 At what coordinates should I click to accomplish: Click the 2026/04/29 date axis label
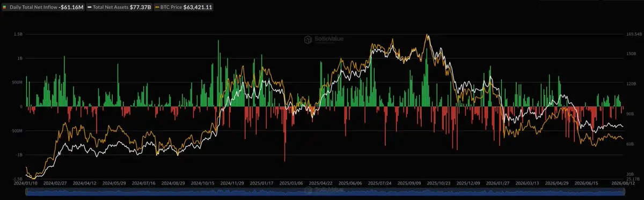click(x=556, y=183)
